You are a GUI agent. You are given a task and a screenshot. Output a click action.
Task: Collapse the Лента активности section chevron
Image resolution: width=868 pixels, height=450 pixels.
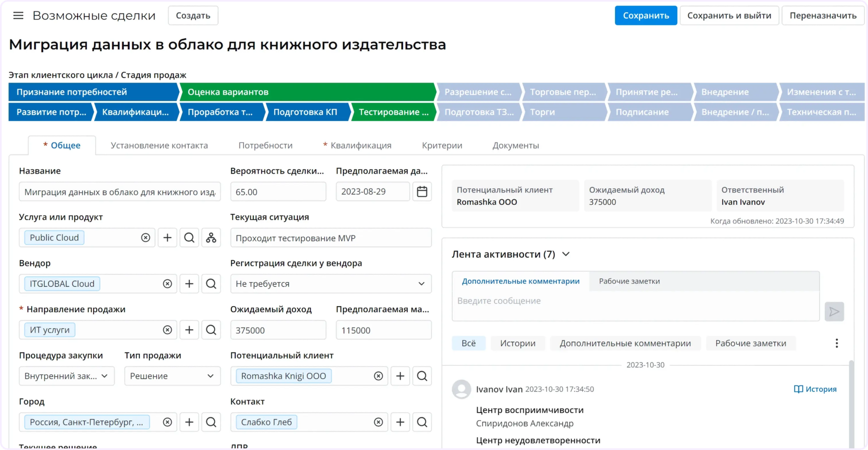point(566,254)
